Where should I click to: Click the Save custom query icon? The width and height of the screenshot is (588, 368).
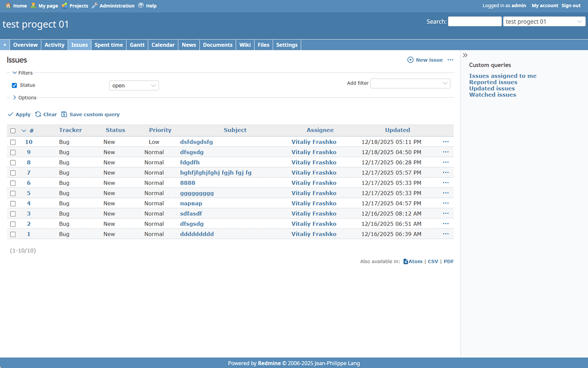coord(64,114)
